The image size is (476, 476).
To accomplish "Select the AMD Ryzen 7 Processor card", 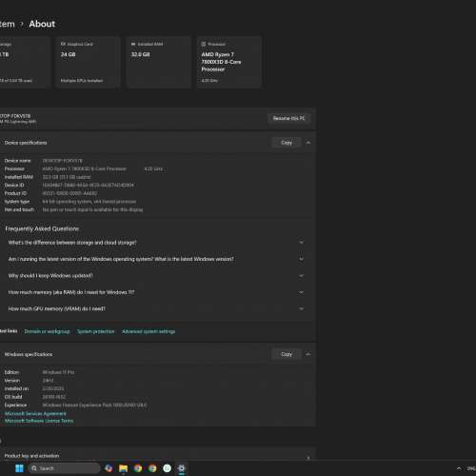I will [228, 62].
